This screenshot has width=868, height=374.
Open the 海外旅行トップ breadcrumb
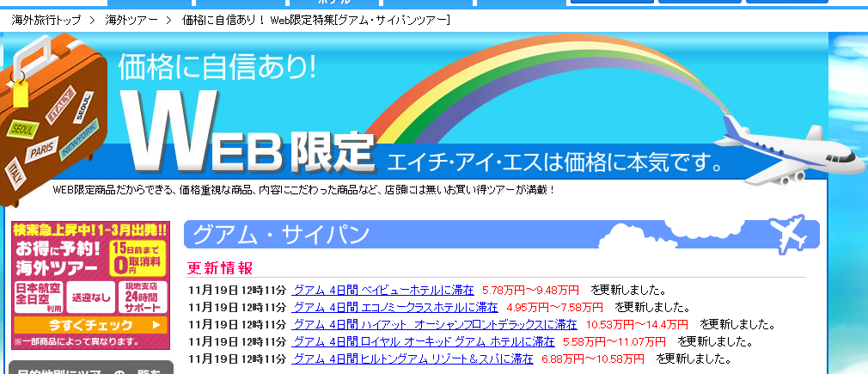46,20
